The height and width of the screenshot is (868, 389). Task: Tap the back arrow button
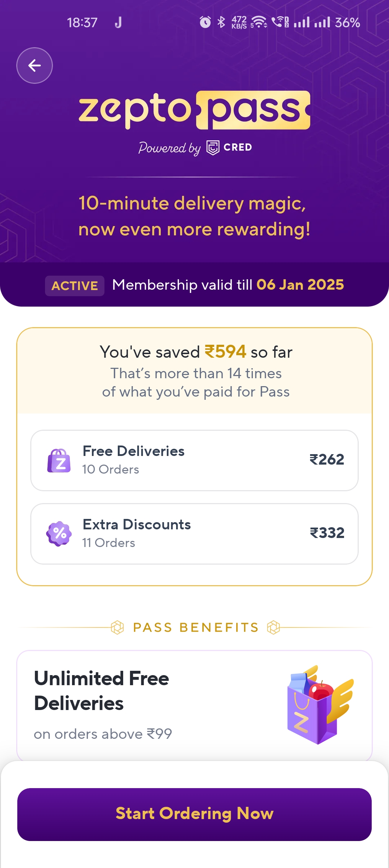pyautogui.click(x=35, y=65)
